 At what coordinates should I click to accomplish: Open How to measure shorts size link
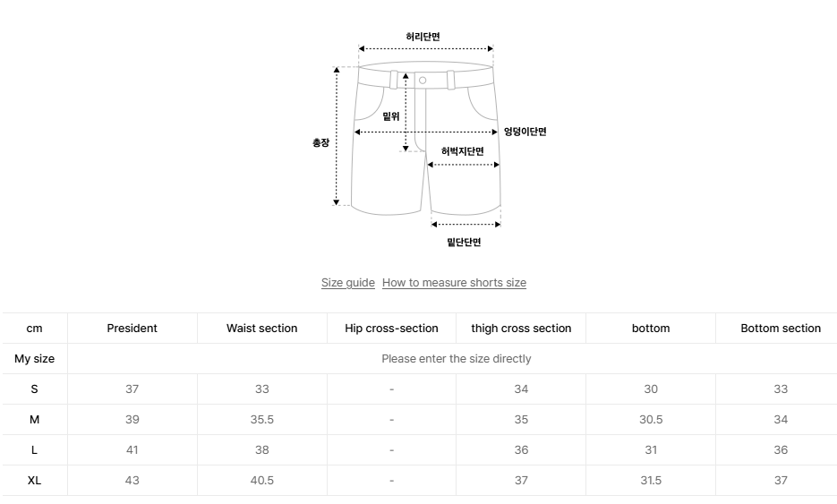[454, 282]
